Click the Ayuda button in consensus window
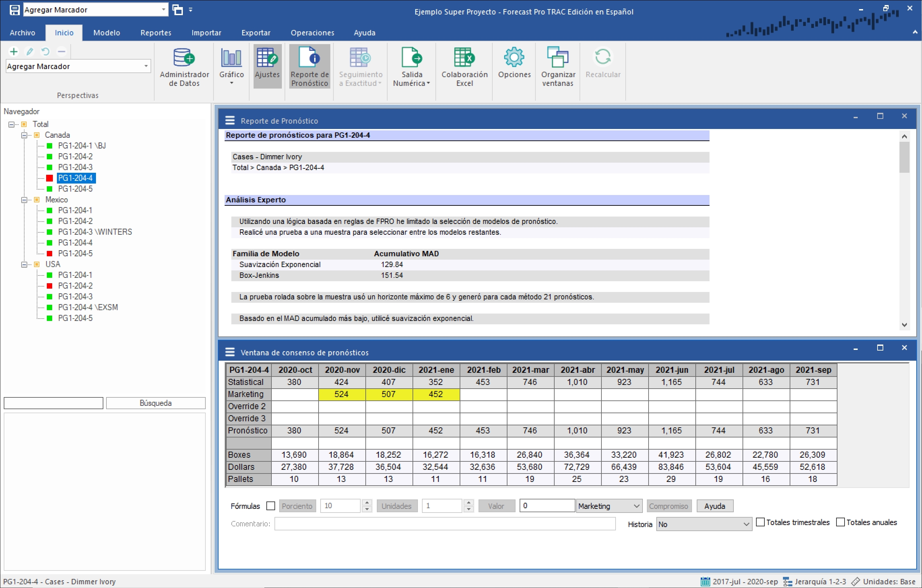This screenshot has width=922, height=588. pos(714,506)
